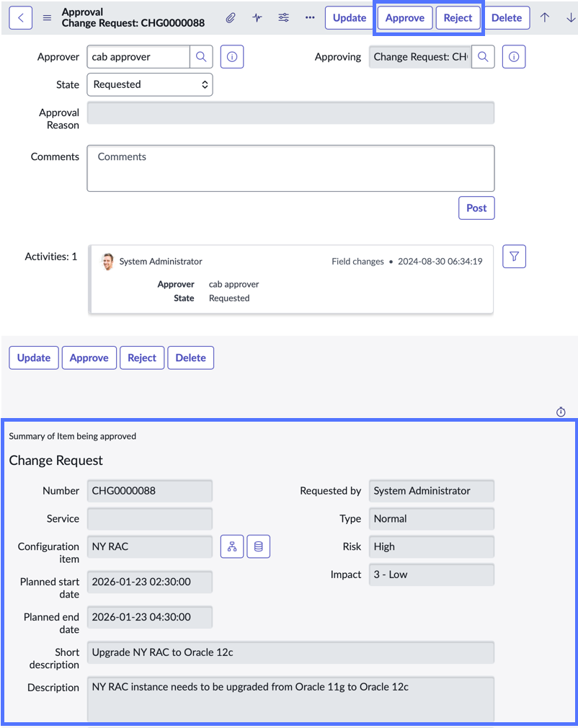
Task: Click the Configuration item field NY RAC
Action: [150, 546]
